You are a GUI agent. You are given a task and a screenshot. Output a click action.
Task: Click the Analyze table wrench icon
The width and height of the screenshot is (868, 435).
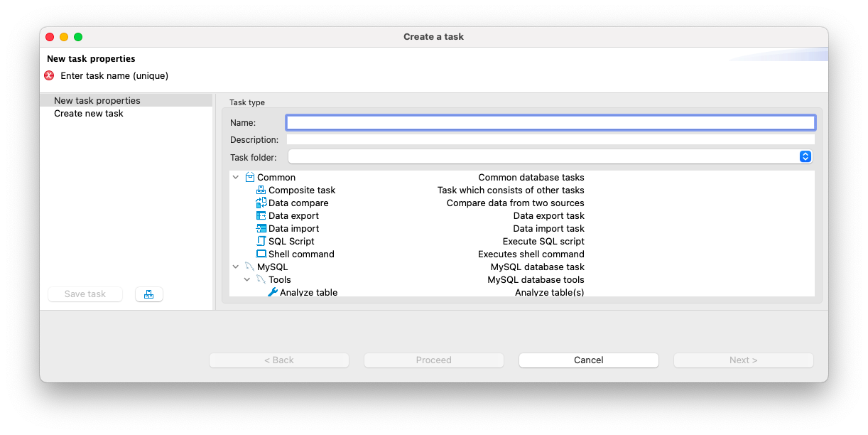(x=272, y=292)
